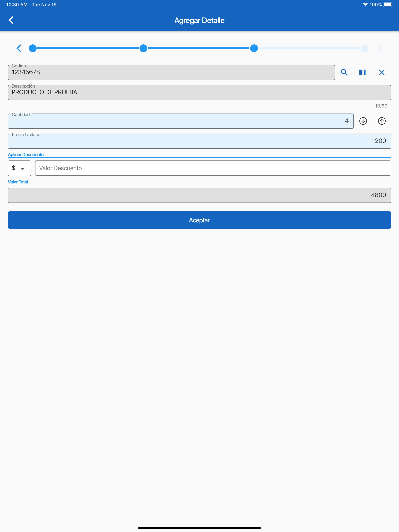Click the Valor Total field showing 4800
The image size is (399, 532).
pos(199,195)
